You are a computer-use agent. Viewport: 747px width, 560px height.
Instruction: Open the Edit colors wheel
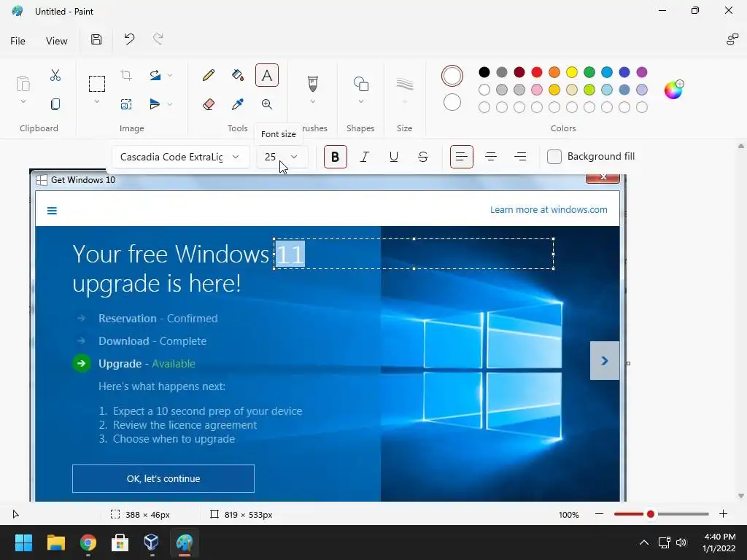(x=673, y=90)
